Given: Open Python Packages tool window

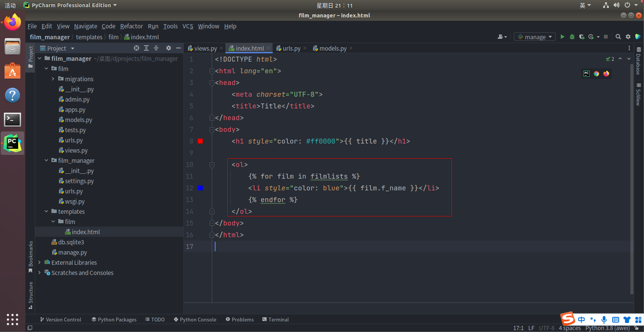Looking at the screenshot, I should pos(114,320).
